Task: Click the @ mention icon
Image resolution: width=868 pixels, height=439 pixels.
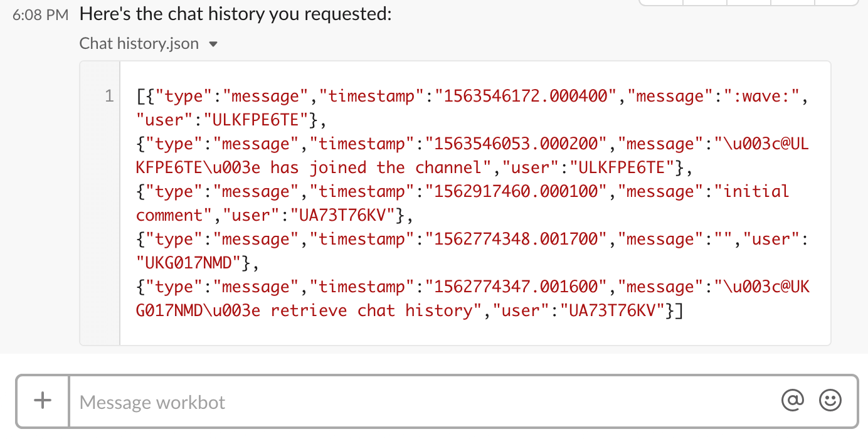Action: point(793,399)
